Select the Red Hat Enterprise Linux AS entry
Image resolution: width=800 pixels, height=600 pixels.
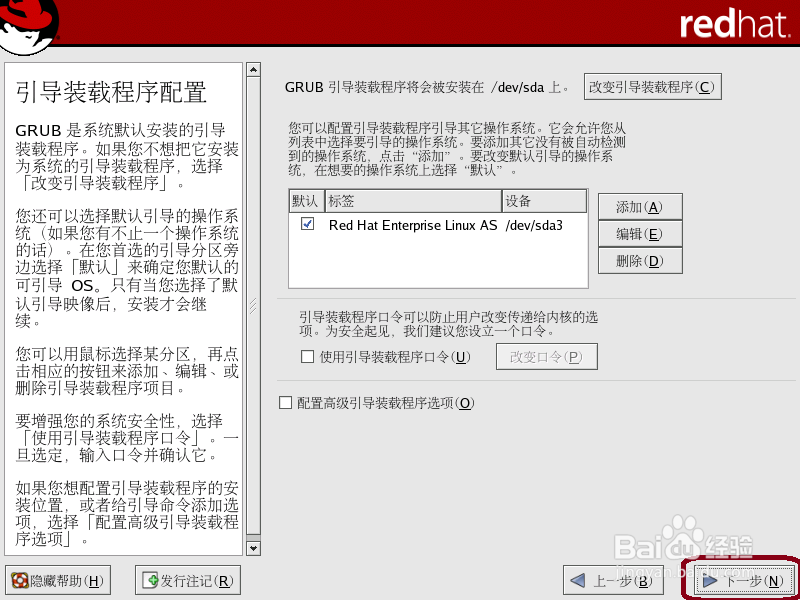coord(413,225)
